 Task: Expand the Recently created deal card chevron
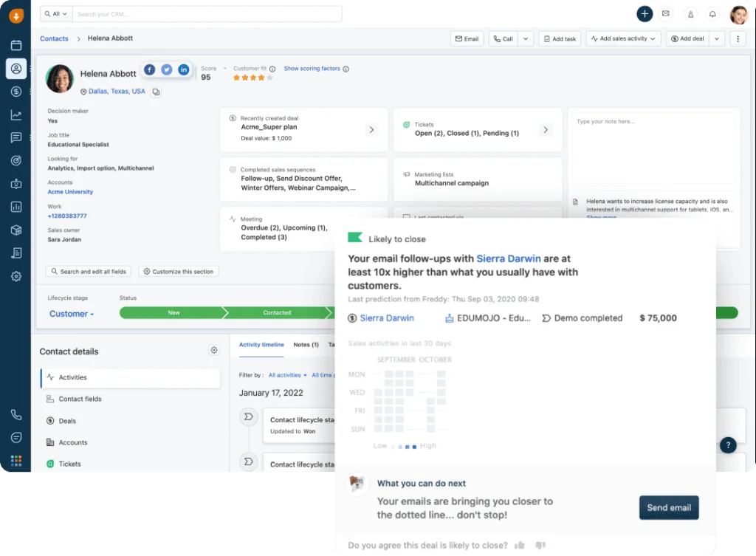[372, 130]
